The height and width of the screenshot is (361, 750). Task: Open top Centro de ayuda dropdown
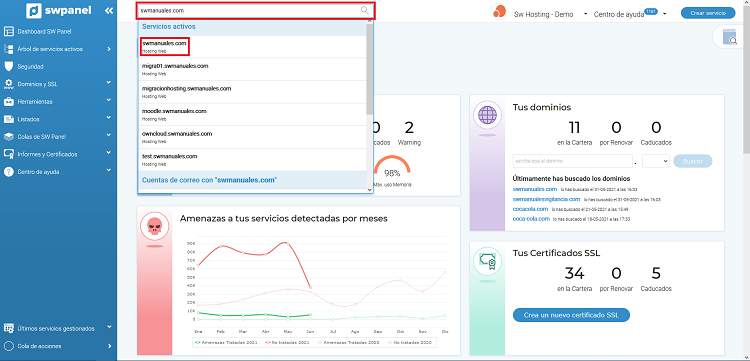(630, 14)
